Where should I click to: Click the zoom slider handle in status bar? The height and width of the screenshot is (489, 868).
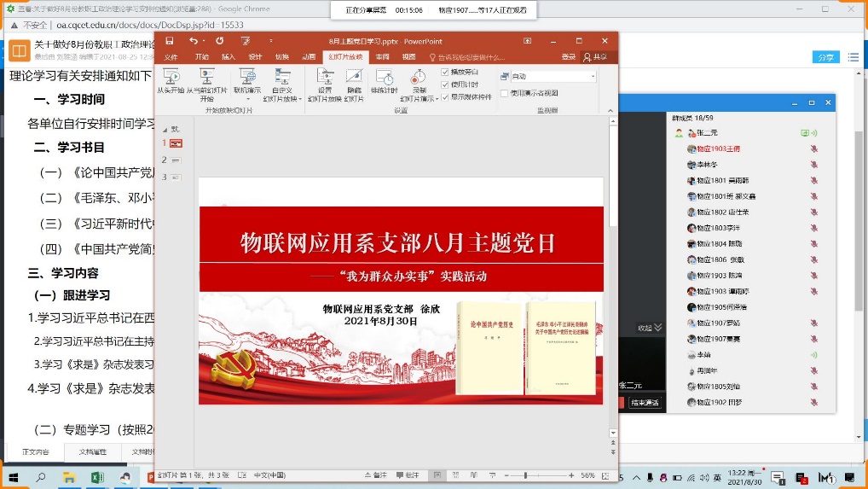[525, 475]
